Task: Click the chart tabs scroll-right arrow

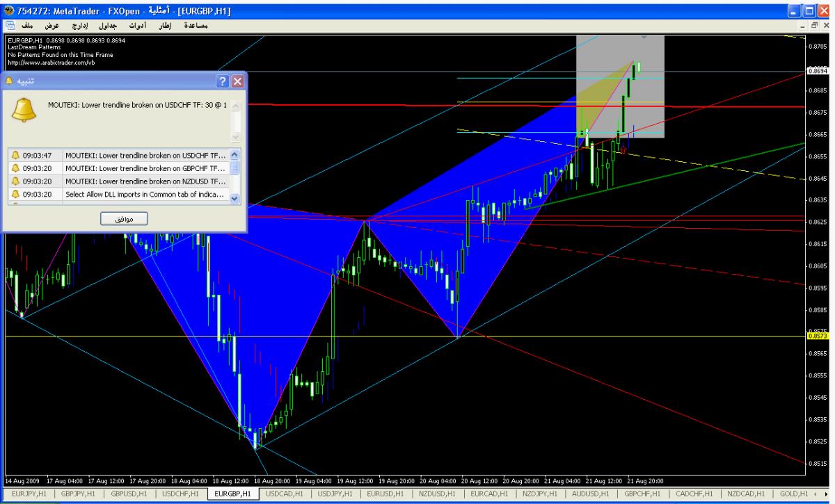Action: 827,494
